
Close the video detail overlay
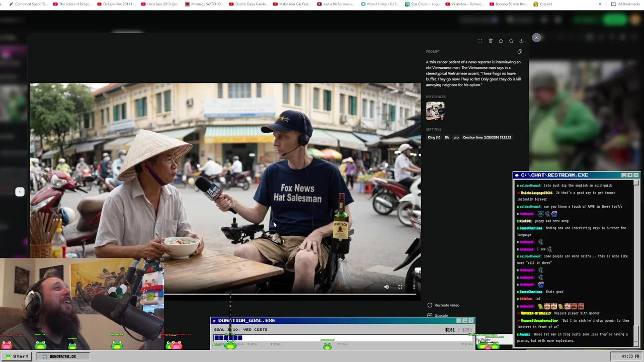click(536, 38)
